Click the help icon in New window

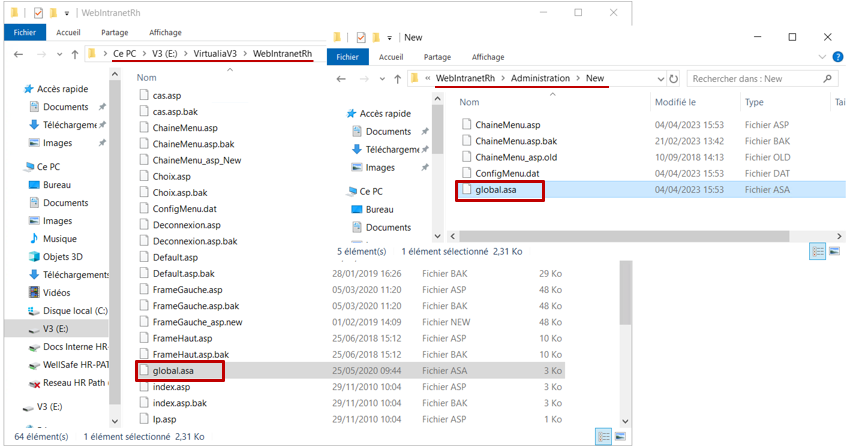pos(836,57)
